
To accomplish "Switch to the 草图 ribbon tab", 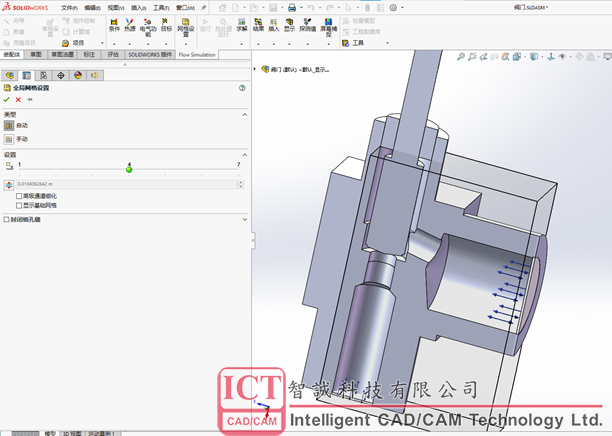I will click(x=36, y=55).
